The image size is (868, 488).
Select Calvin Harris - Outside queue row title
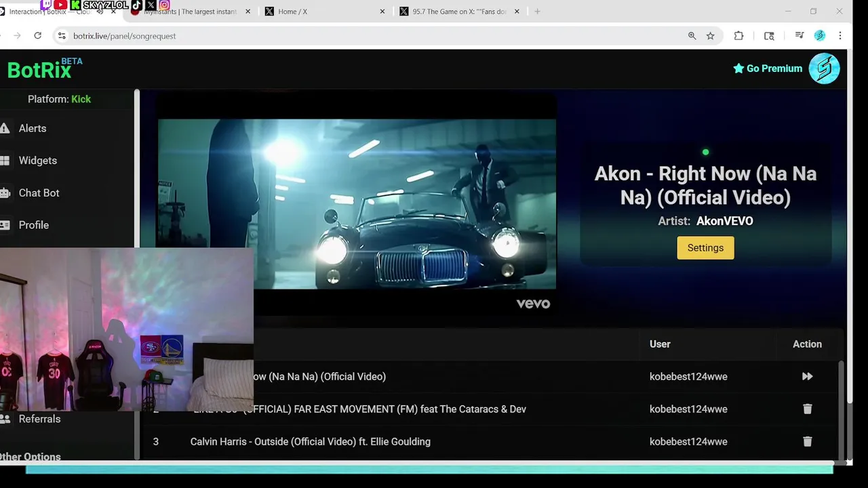[310, 441]
